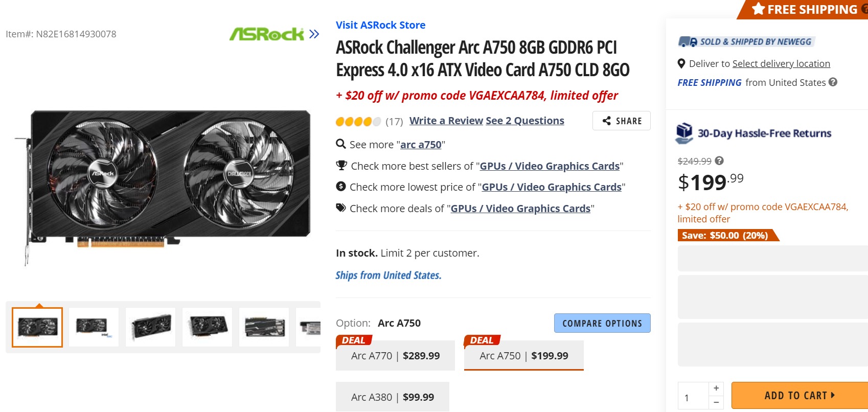This screenshot has height=412, width=868.
Task: Select the second product image thumbnail
Action: (94, 327)
